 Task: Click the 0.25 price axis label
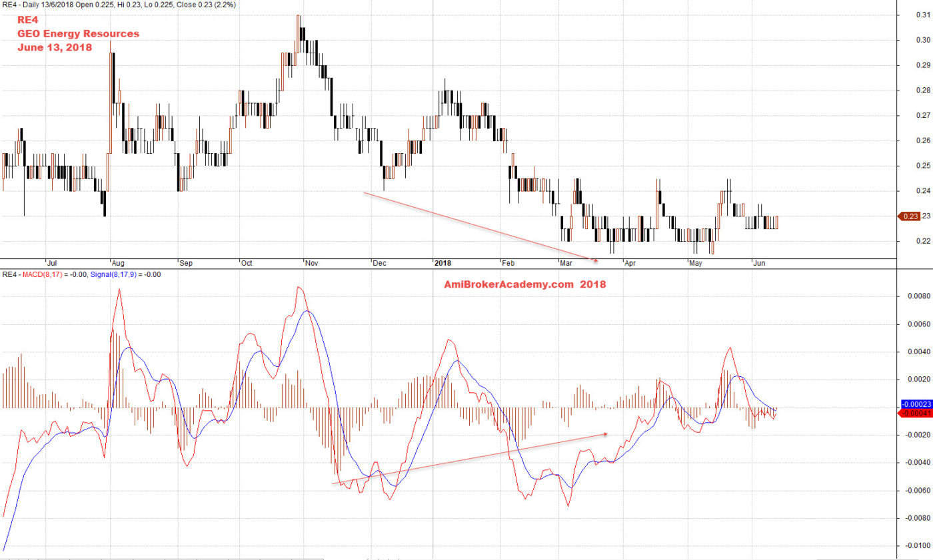[x=922, y=166]
